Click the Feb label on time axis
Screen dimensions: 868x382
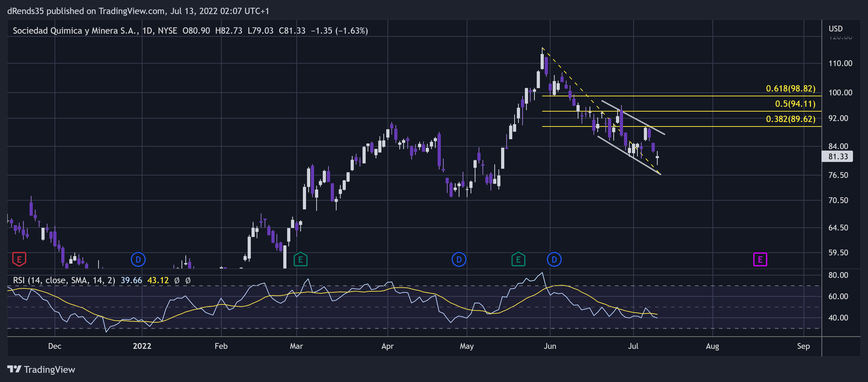221,346
